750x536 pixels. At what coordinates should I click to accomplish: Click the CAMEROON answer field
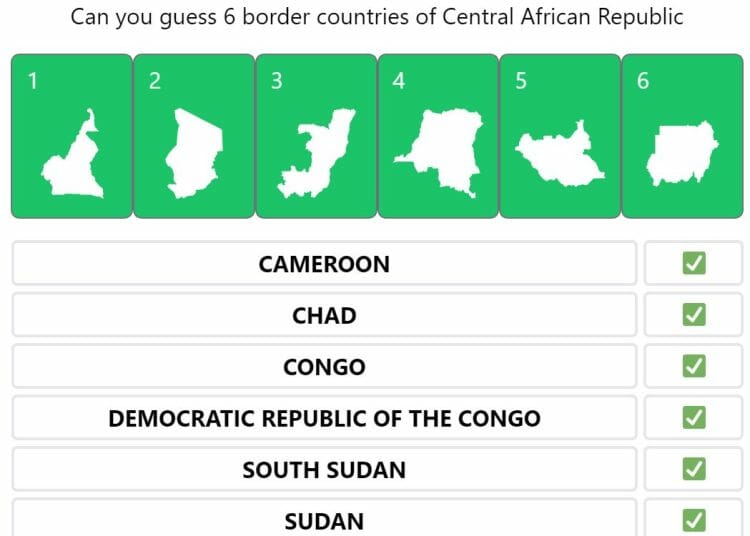coord(324,263)
